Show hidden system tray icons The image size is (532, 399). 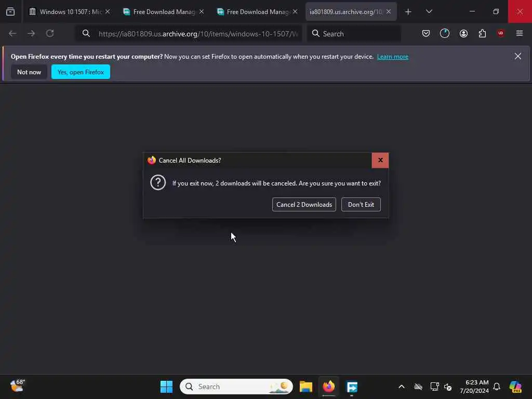click(x=402, y=387)
